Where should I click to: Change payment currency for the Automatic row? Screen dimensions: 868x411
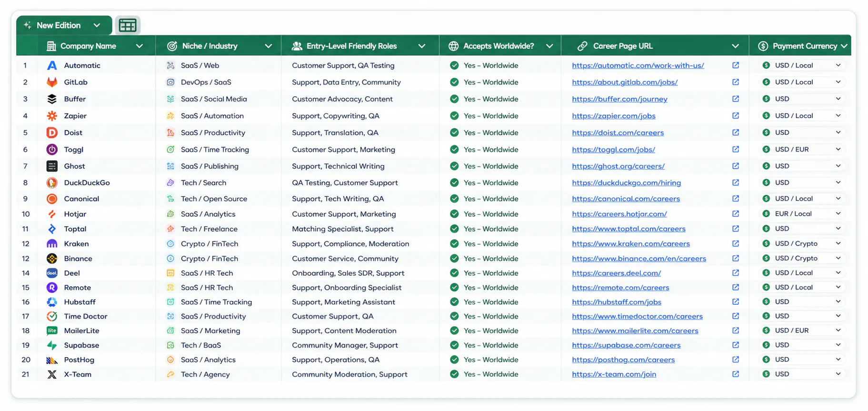(802, 65)
